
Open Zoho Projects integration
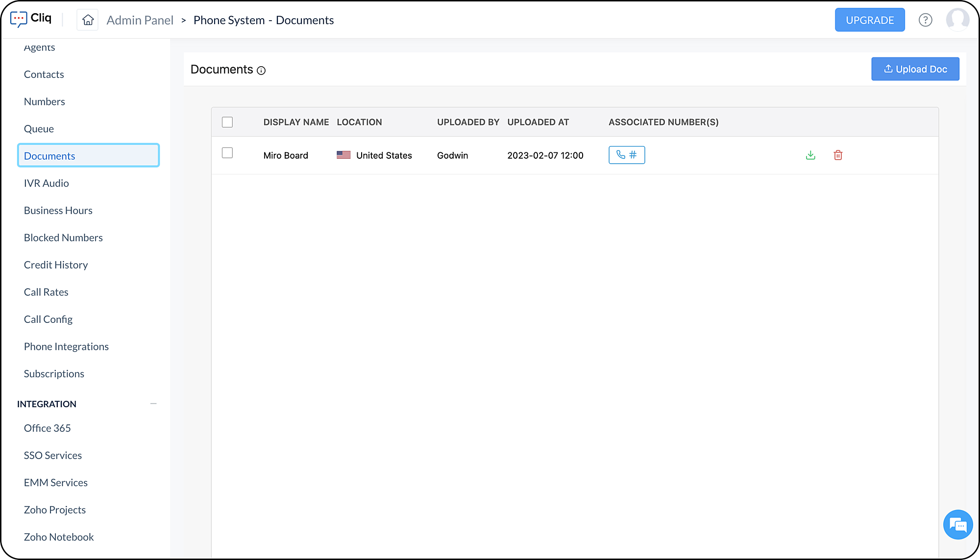coord(55,510)
